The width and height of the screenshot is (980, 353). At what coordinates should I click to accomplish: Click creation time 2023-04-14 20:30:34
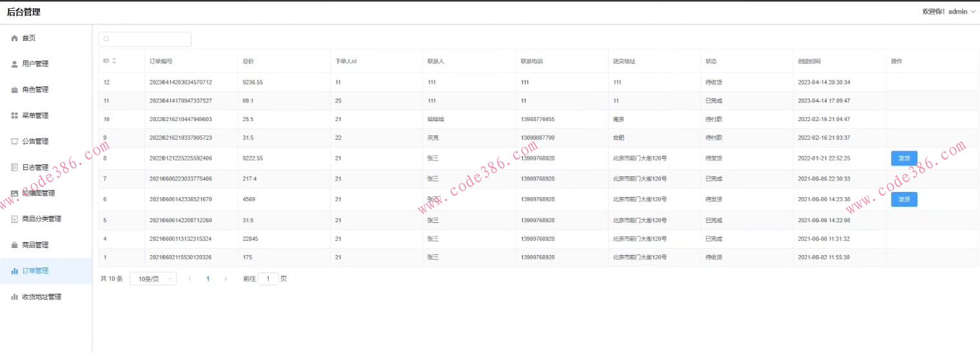click(824, 82)
